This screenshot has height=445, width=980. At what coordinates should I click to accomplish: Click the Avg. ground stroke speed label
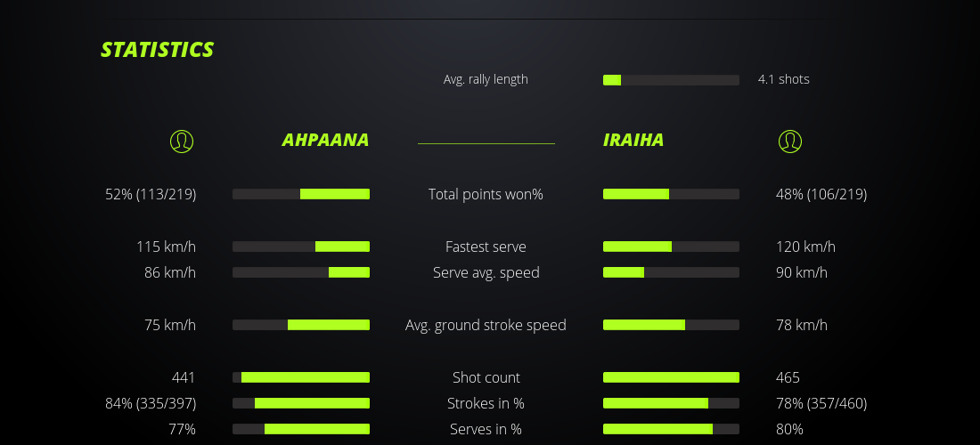click(486, 325)
